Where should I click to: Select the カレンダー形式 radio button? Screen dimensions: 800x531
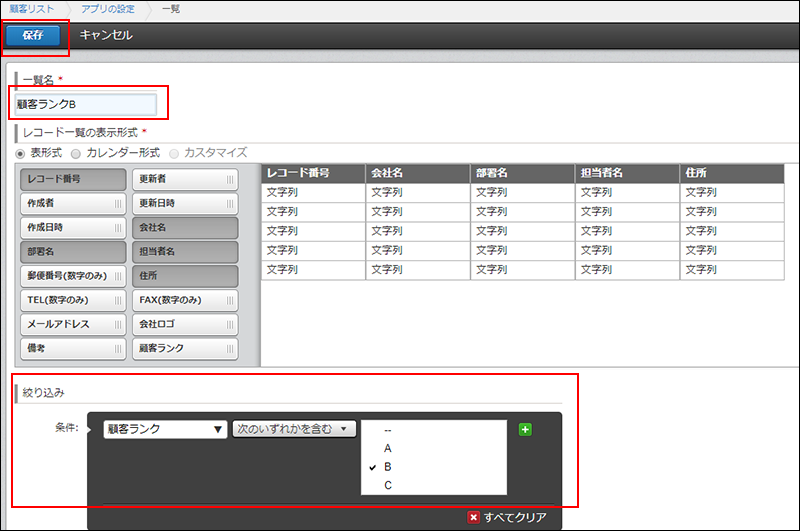(78, 153)
